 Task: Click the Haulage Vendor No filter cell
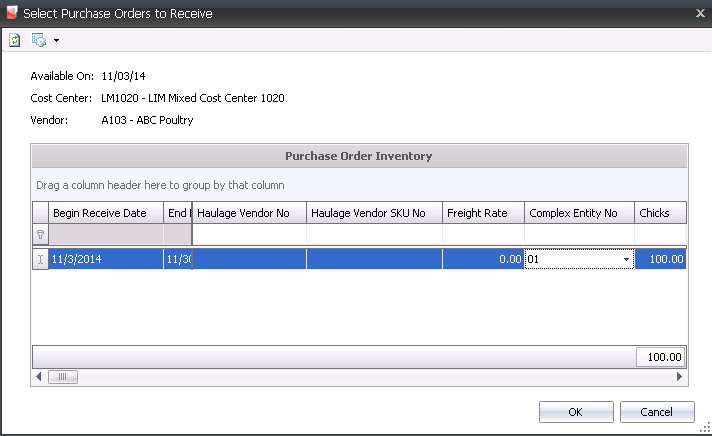click(249, 235)
